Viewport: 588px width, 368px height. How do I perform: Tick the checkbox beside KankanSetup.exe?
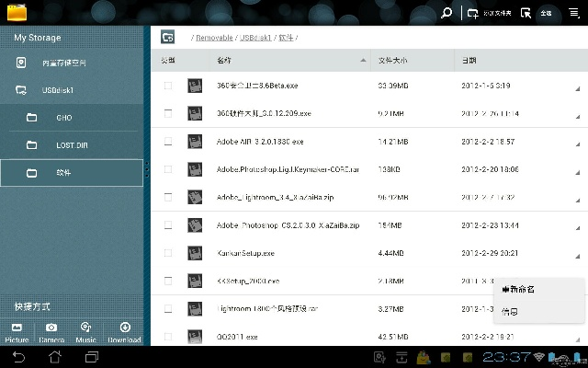point(167,252)
